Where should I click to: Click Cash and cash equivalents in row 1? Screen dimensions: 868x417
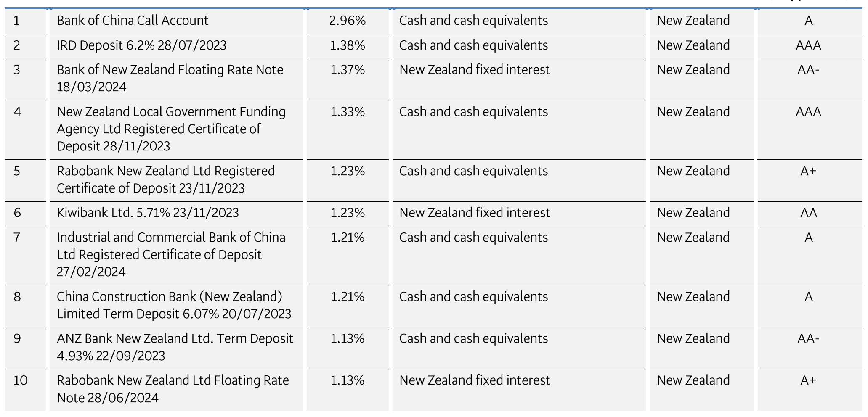pyautogui.click(x=473, y=21)
